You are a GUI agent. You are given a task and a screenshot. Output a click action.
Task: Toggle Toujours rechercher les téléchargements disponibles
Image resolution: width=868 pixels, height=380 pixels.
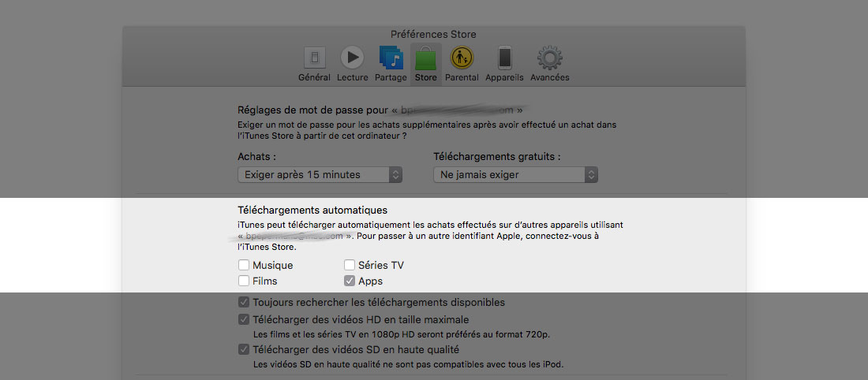[244, 303]
